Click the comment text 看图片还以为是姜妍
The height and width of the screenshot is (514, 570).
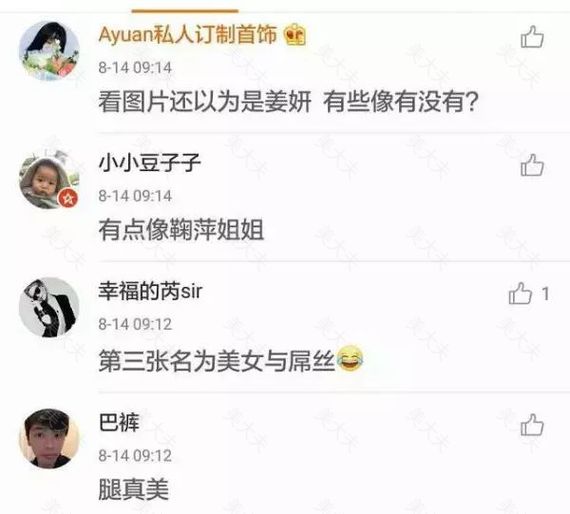[x=205, y=101]
